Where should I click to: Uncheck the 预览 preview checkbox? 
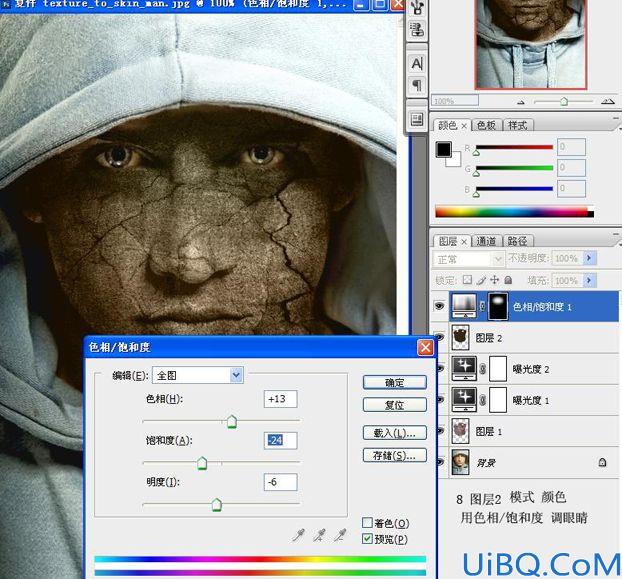367,539
